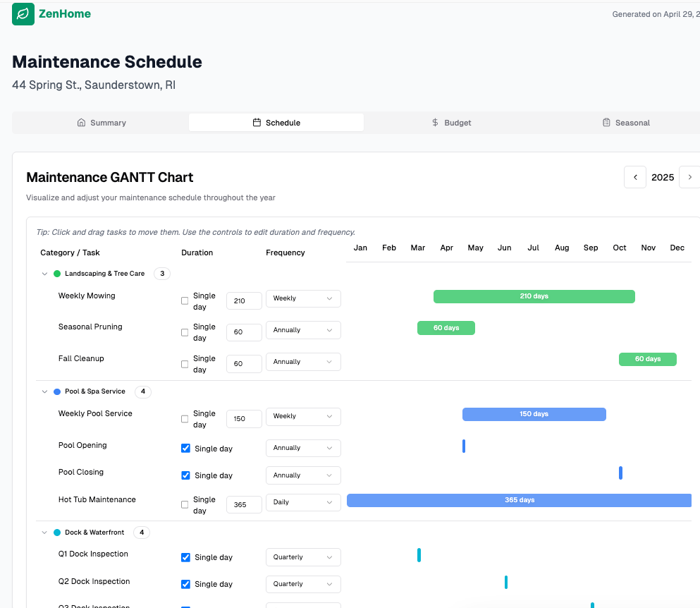Select the 150 days pool service bar

pyautogui.click(x=534, y=414)
